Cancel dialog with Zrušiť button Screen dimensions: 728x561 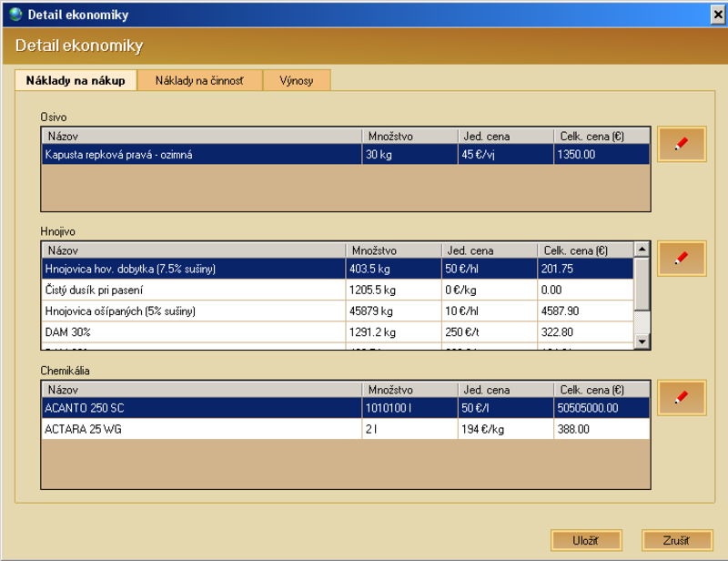(x=676, y=541)
